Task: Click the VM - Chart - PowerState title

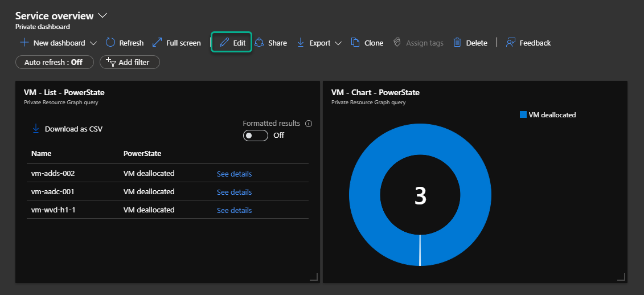Action: coord(375,92)
